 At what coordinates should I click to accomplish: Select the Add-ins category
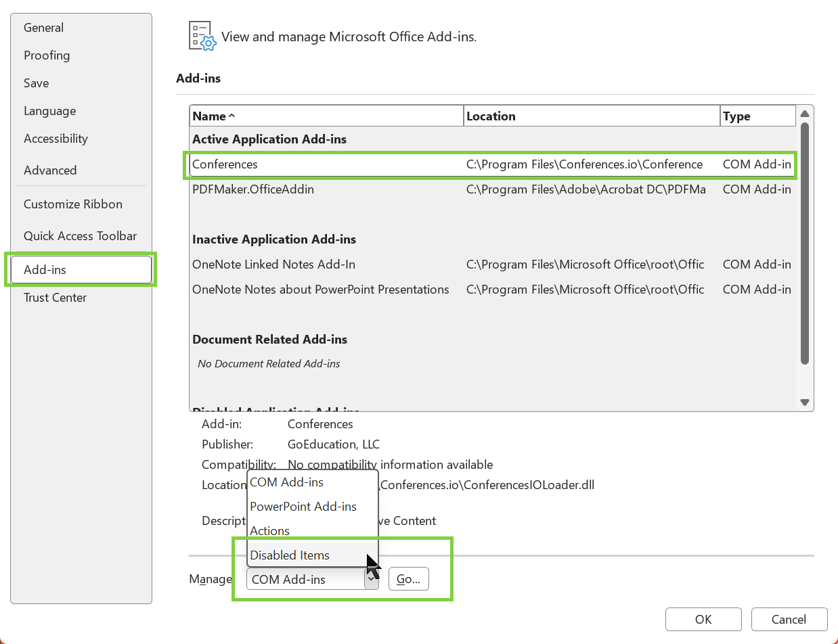81,269
